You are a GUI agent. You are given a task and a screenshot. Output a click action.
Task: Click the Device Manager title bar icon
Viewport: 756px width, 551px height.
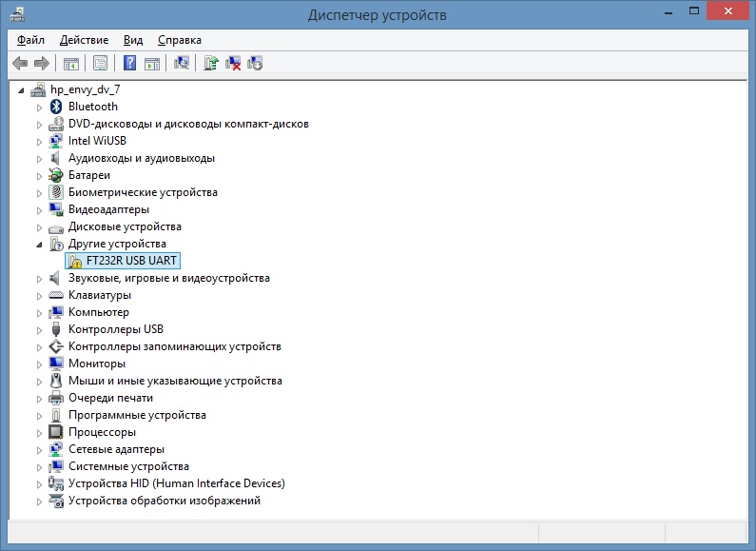(x=17, y=15)
